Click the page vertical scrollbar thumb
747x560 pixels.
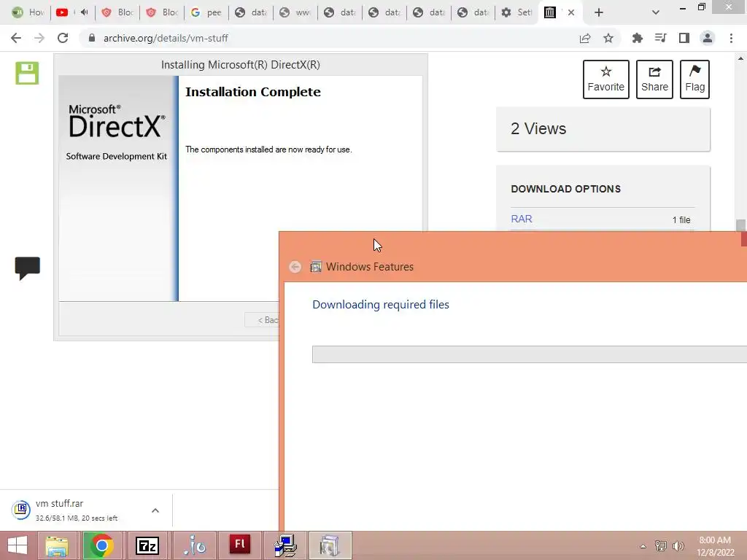tap(740, 225)
